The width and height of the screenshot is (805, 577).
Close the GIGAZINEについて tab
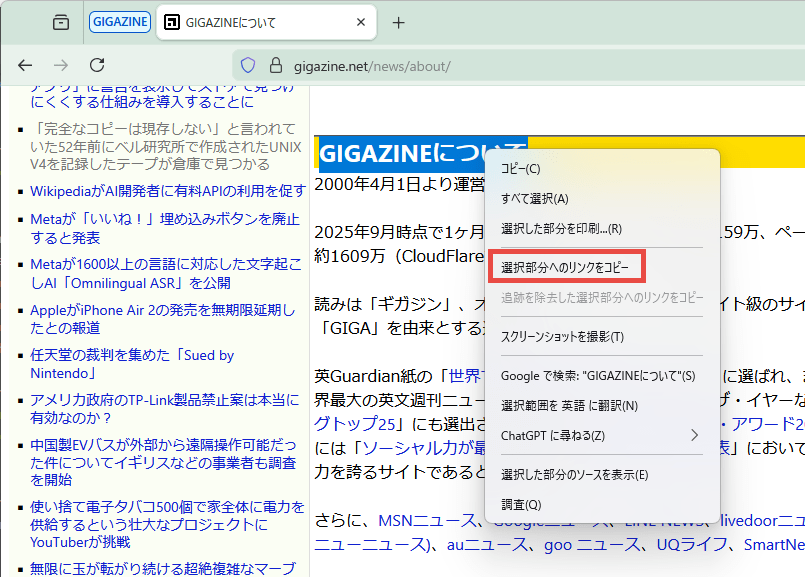(x=357, y=23)
